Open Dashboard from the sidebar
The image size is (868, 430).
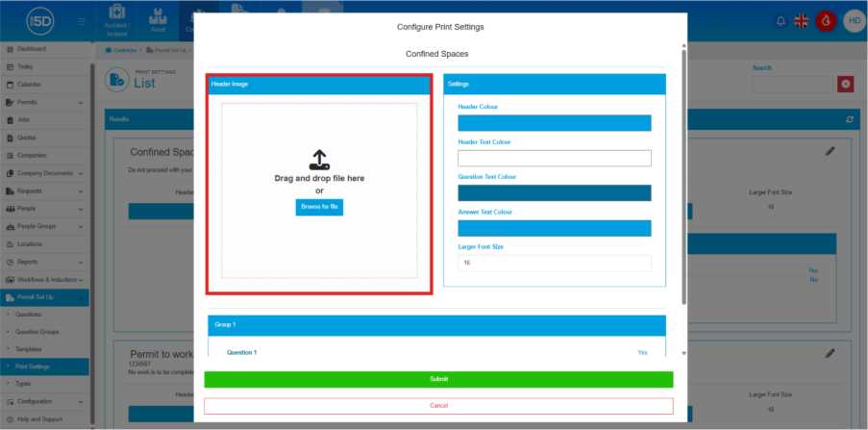click(44, 49)
